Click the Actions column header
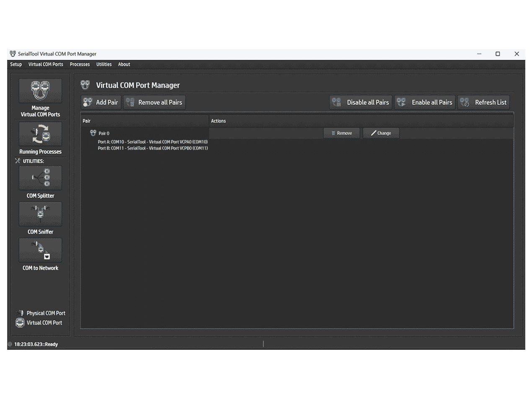532x398 pixels. click(x=362, y=121)
